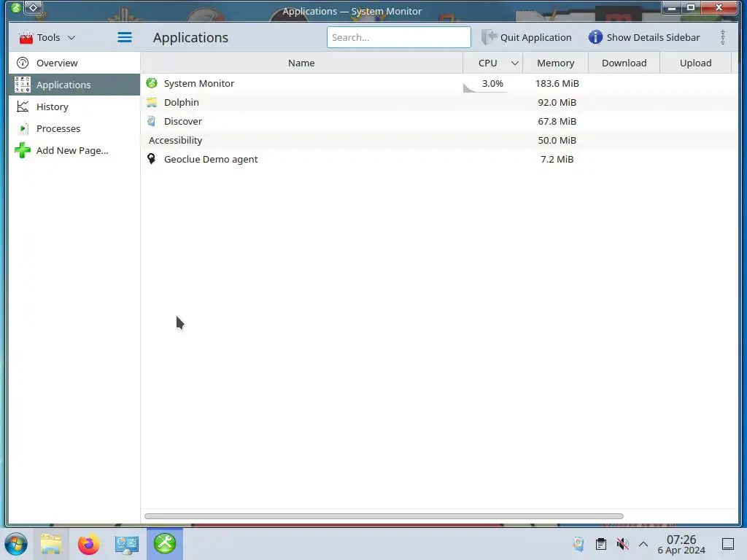
Task: Sort by Upload column header
Action: click(x=695, y=63)
